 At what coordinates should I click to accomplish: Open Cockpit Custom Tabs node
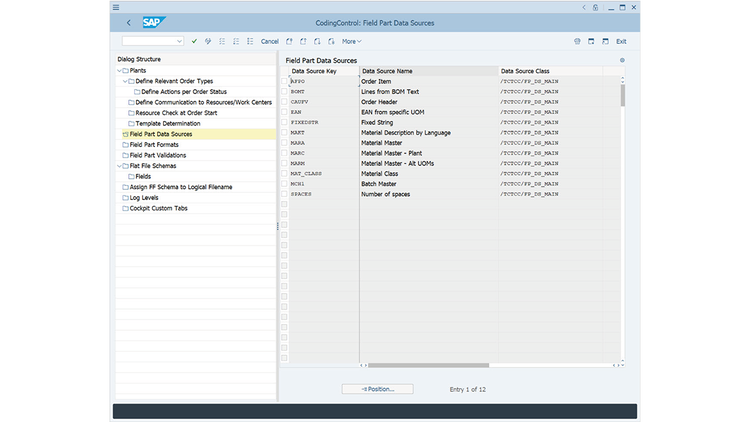click(158, 208)
